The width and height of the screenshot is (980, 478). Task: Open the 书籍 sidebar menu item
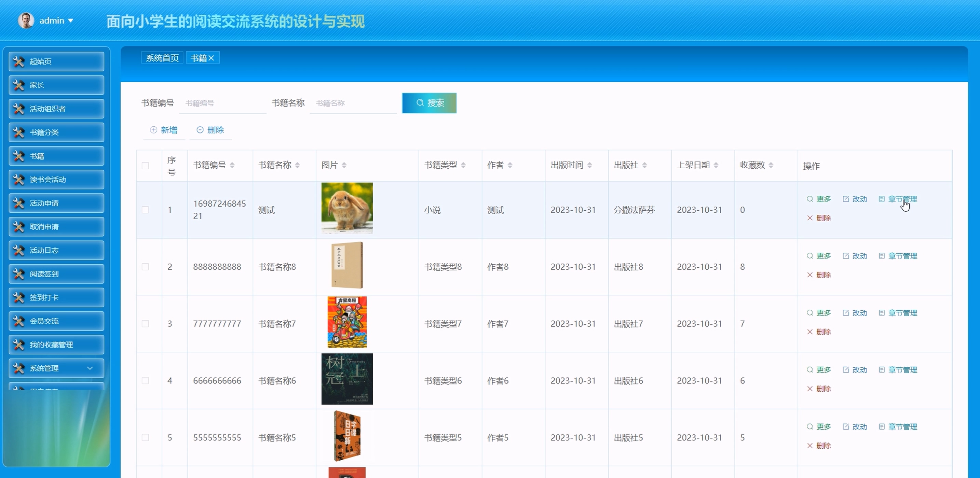(56, 156)
